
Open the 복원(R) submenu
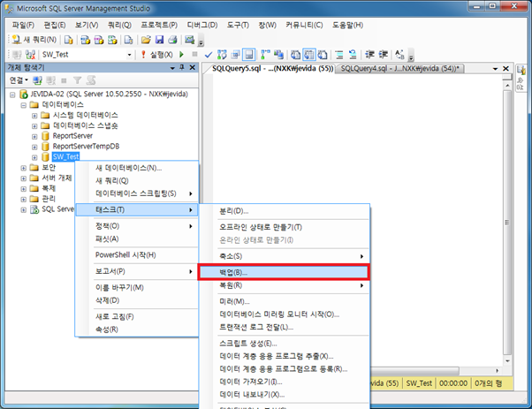point(285,285)
